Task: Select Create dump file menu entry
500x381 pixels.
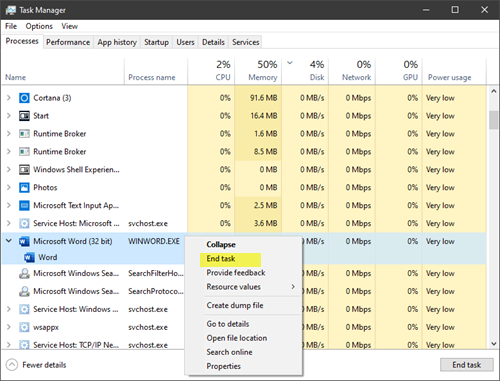Action: click(x=235, y=305)
